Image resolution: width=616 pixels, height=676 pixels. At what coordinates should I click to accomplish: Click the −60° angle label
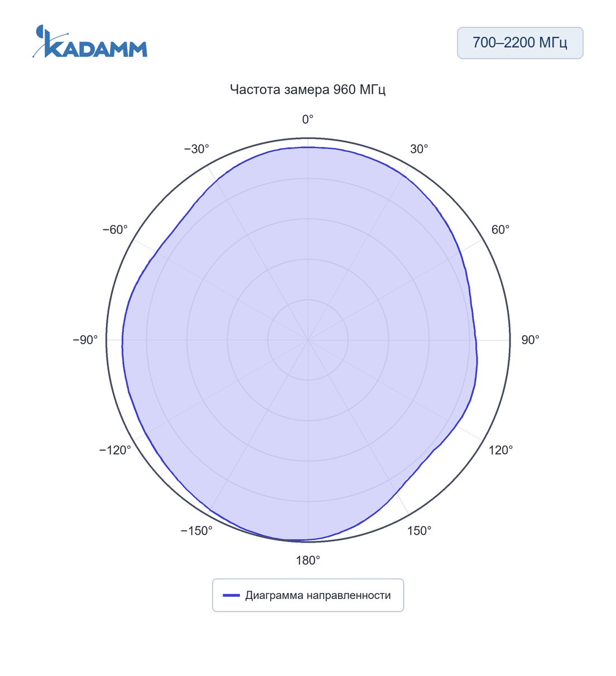point(115,230)
